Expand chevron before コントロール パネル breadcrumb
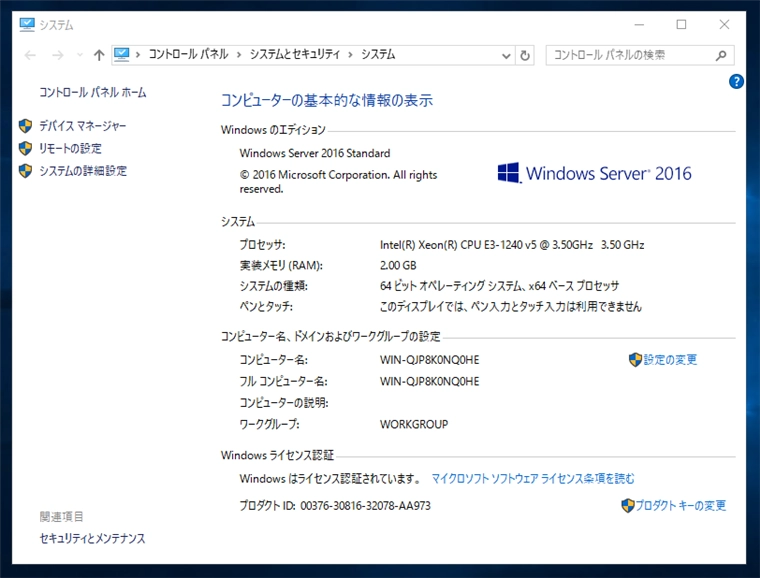 [x=138, y=55]
